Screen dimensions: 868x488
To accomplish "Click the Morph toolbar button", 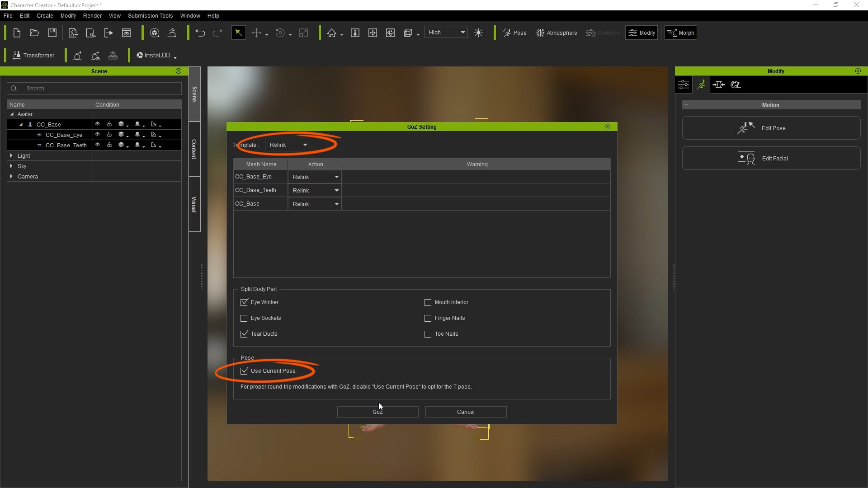I will click(681, 33).
